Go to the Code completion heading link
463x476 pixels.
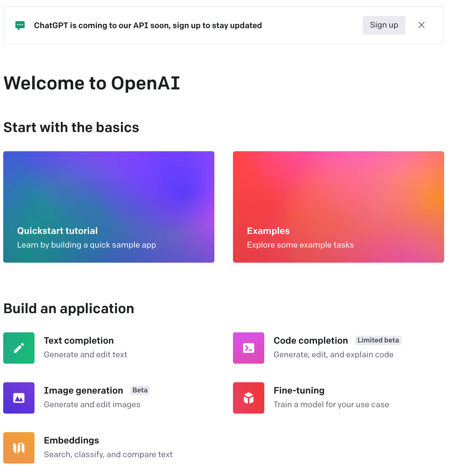[311, 340]
